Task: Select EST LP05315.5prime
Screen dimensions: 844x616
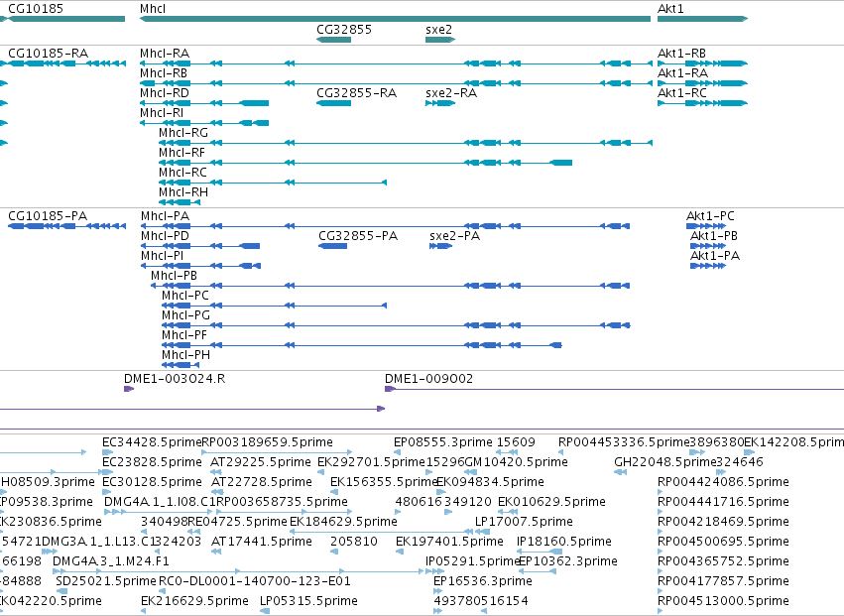Action: pyautogui.click(x=265, y=611)
